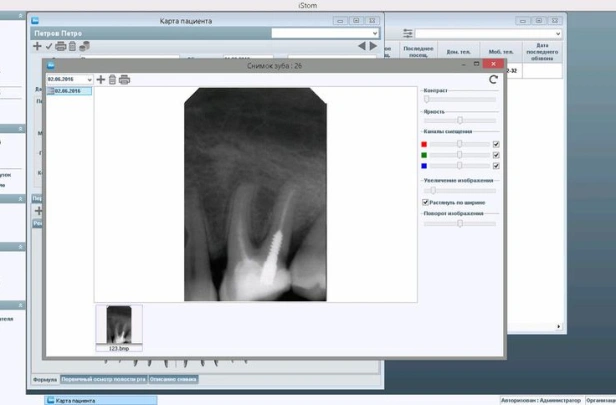
Task: Open the filter settings icon in the patient list
Action: click(x=408, y=33)
